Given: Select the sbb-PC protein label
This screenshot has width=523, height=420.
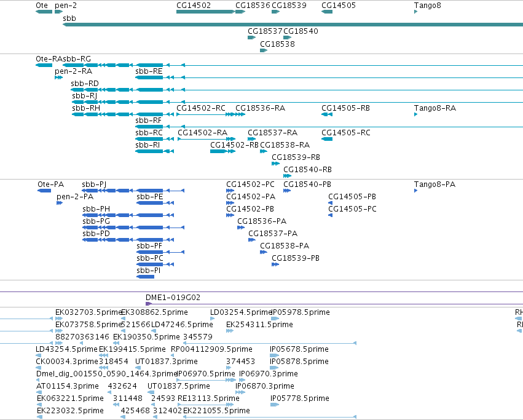Looking at the screenshot, I should coord(150,259).
